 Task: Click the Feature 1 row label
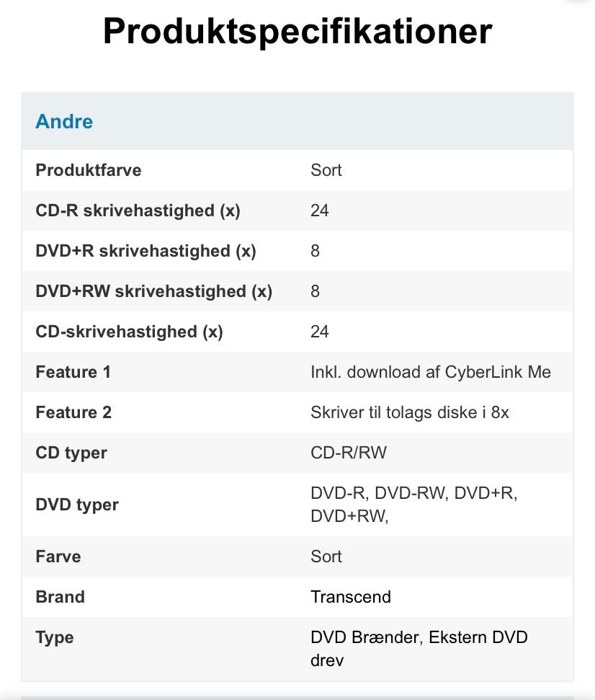(73, 372)
